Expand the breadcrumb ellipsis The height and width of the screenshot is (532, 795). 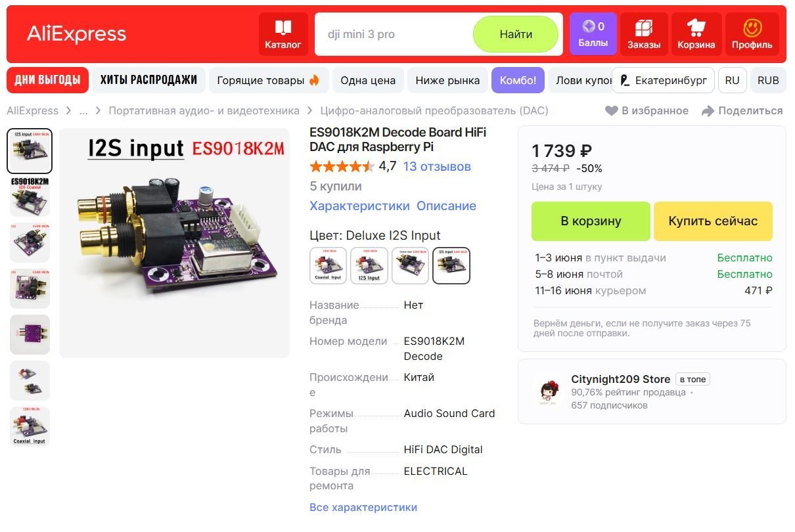83,111
